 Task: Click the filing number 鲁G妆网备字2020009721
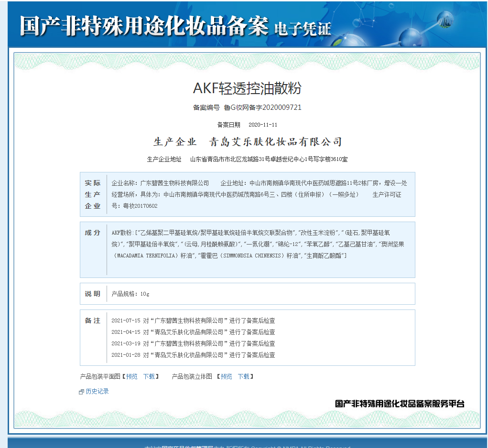point(262,107)
